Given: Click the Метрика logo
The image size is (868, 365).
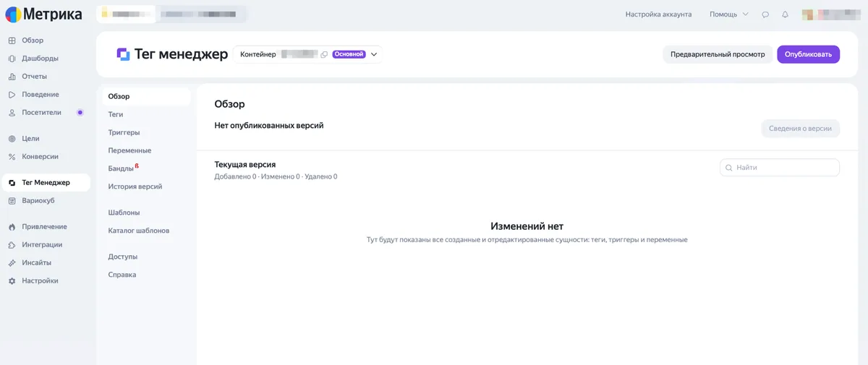Looking at the screenshot, I should click(44, 14).
